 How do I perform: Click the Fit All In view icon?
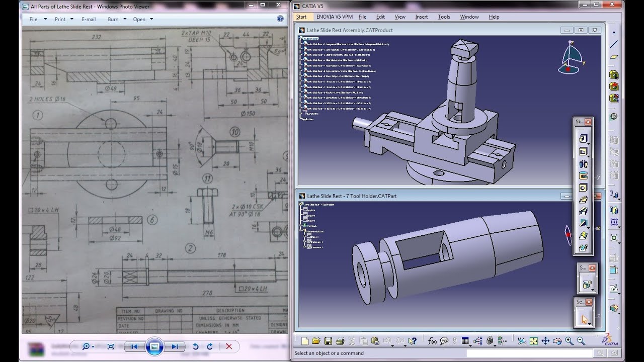533,341
